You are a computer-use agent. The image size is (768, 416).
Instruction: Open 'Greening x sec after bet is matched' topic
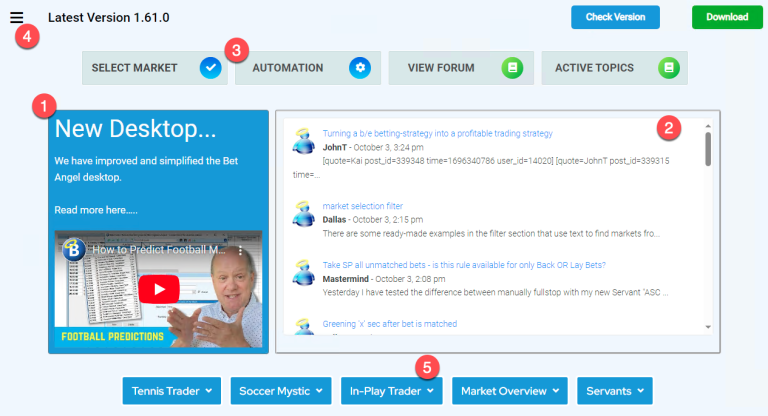pyautogui.click(x=389, y=323)
